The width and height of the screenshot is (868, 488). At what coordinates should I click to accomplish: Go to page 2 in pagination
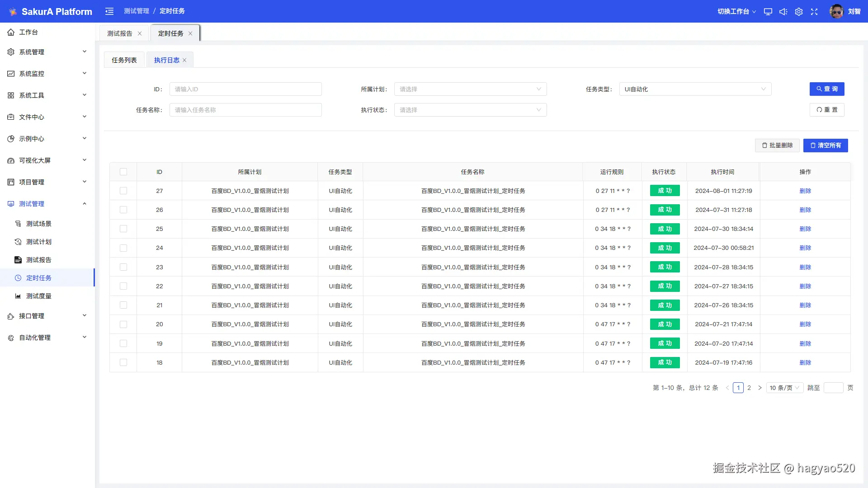click(x=749, y=388)
